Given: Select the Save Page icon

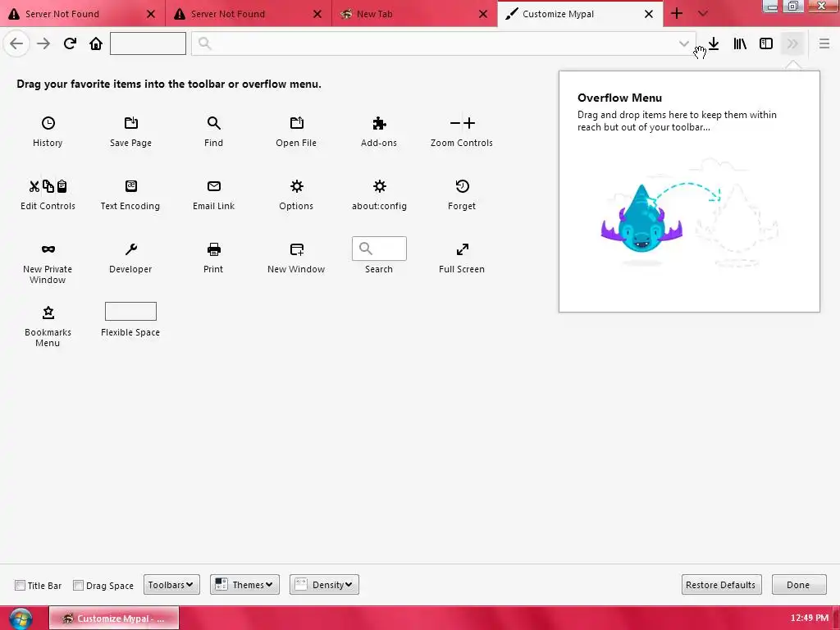Looking at the screenshot, I should click(x=130, y=123).
